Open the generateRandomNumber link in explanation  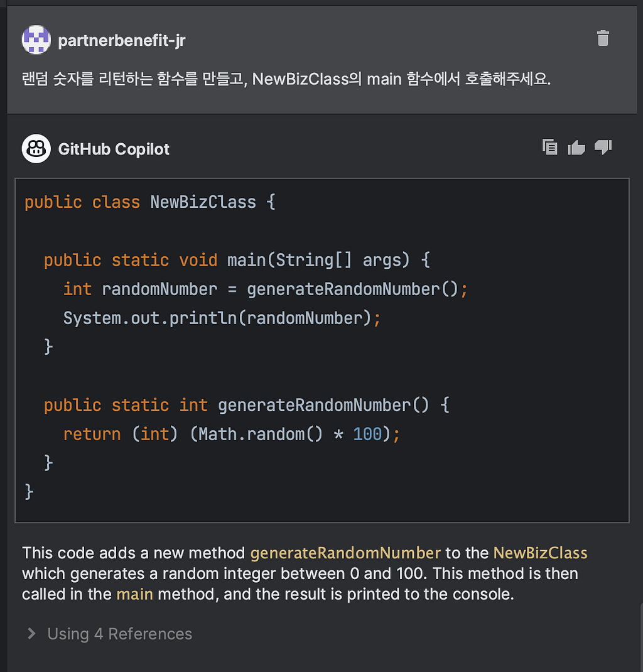345,553
